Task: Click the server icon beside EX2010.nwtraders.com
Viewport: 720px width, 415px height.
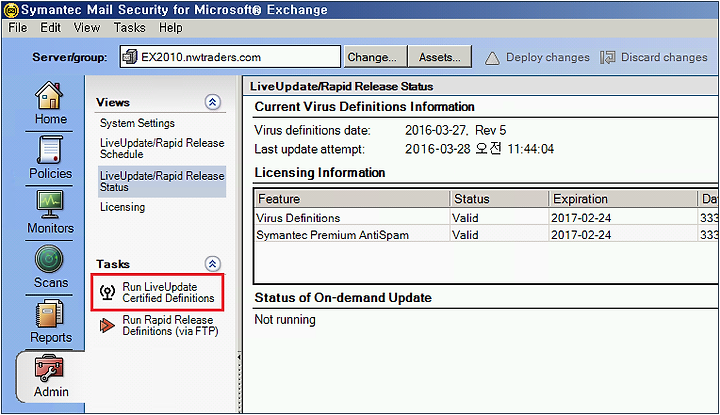Action: pyautogui.click(x=130, y=57)
